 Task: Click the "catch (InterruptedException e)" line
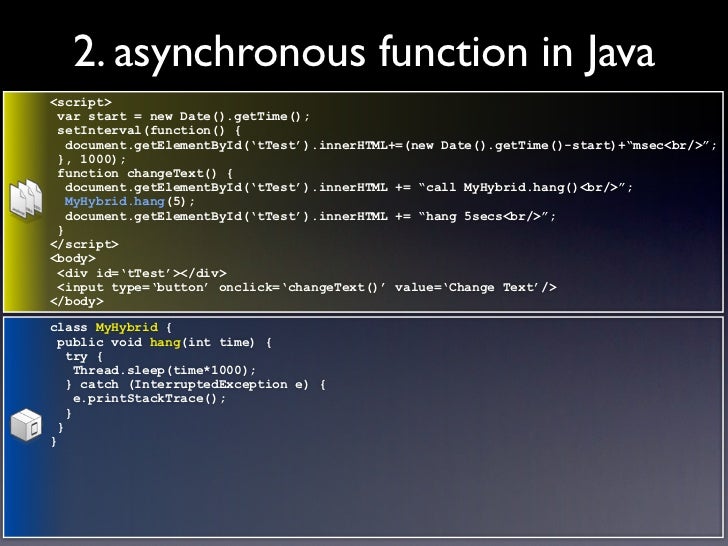(196, 384)
